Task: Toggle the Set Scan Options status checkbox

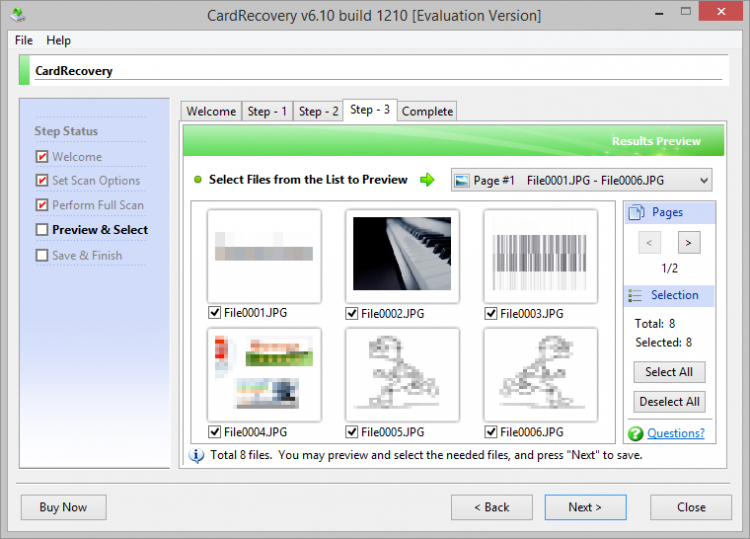Action: [x=42, y=180]
